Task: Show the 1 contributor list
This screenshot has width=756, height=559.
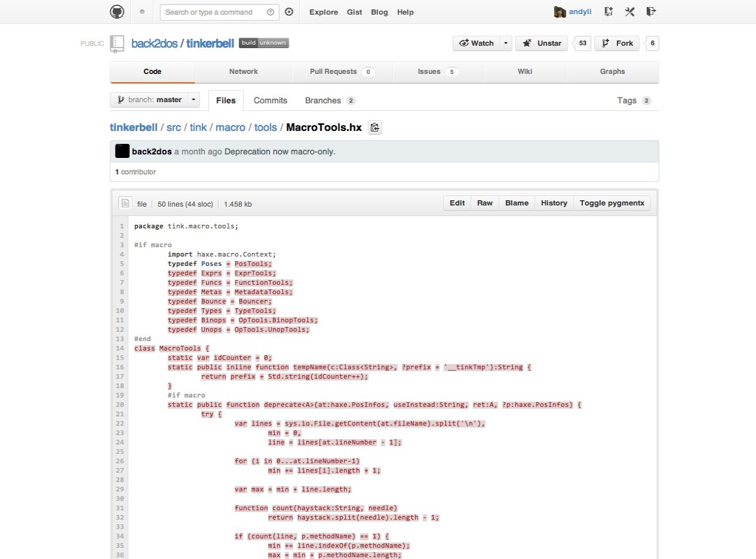Action: [136, 172]
